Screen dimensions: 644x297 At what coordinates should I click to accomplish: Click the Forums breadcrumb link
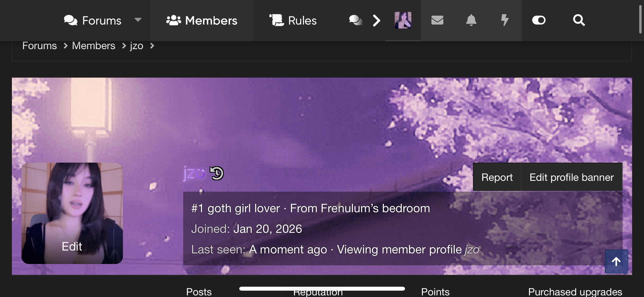click(39, 46)
